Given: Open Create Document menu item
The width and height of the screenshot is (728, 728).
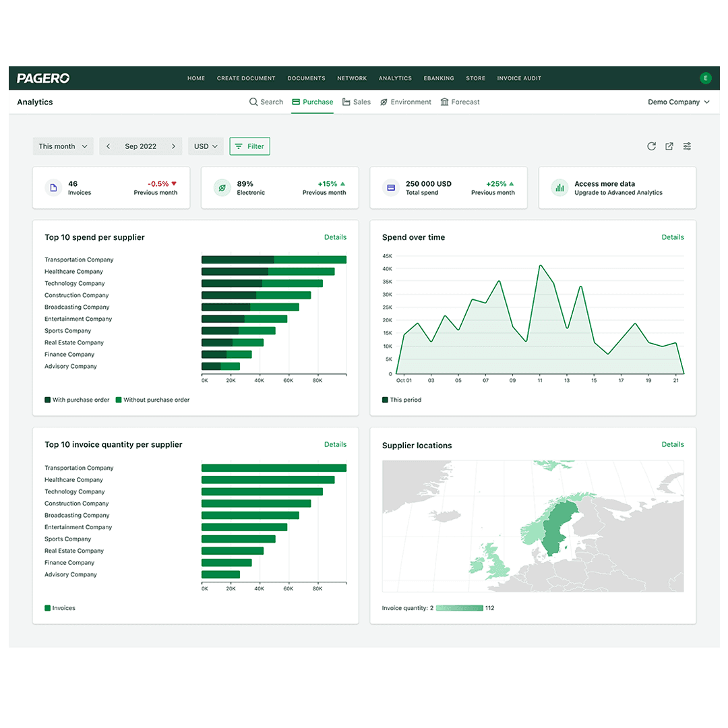Looking at the screenshot, I should click(x=246, y=78).
